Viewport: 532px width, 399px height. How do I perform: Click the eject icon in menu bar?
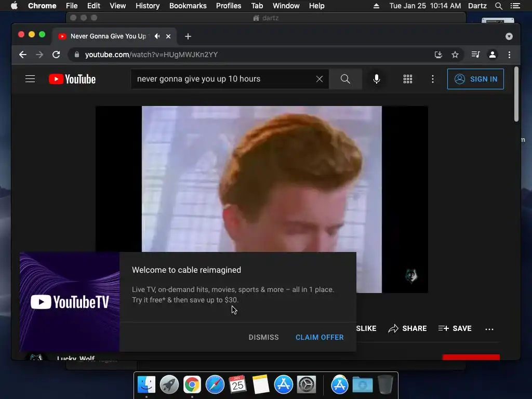tap(376, 6)
